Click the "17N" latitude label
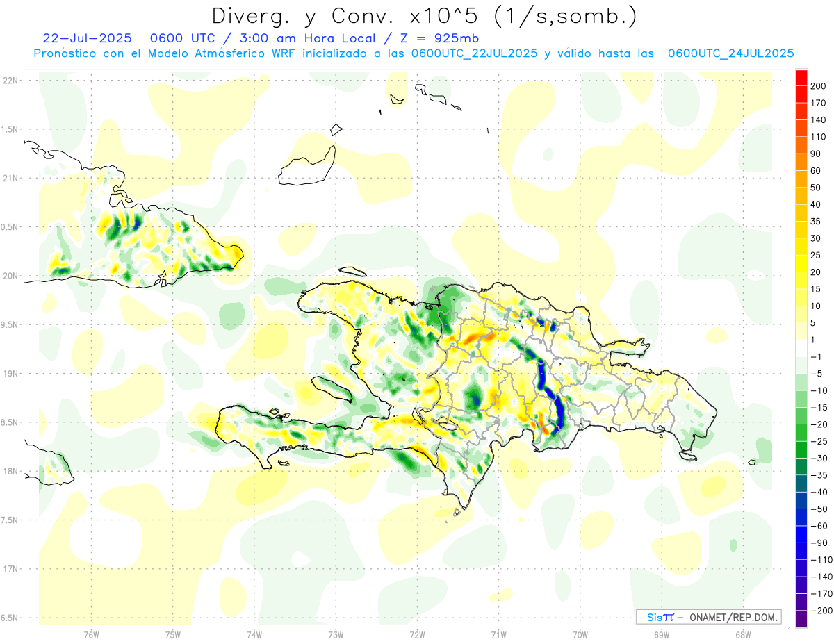 10,569
